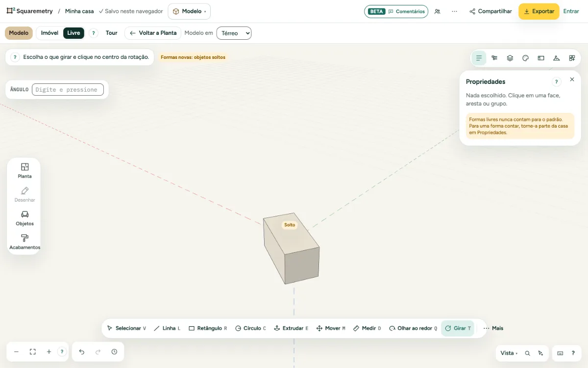Click the people collaboration icon
The image size is (588, 368).
pos(438,11)
